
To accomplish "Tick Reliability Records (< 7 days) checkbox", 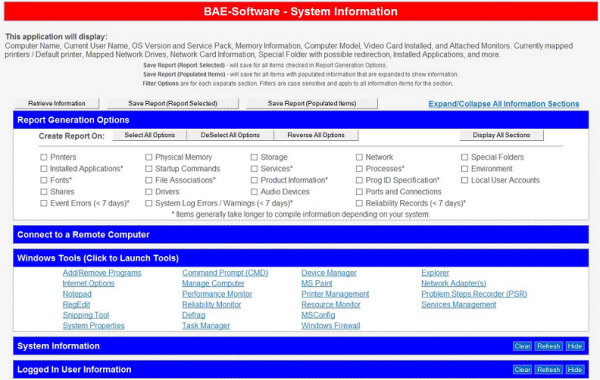I will [359, 203].
